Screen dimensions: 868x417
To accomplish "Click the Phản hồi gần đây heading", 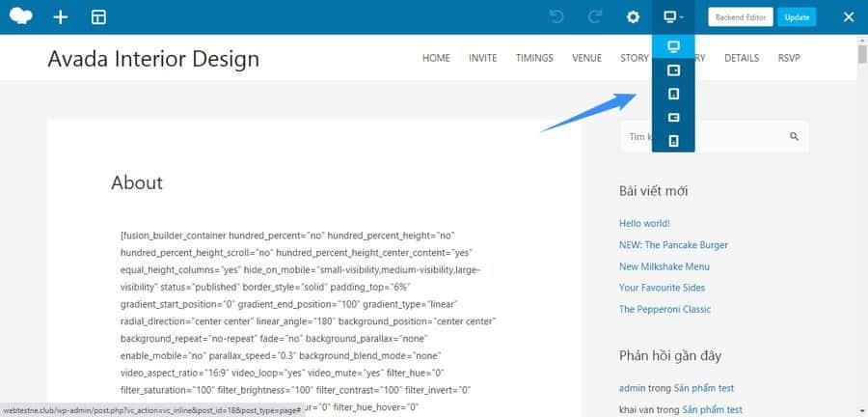I will pos(670,355).
